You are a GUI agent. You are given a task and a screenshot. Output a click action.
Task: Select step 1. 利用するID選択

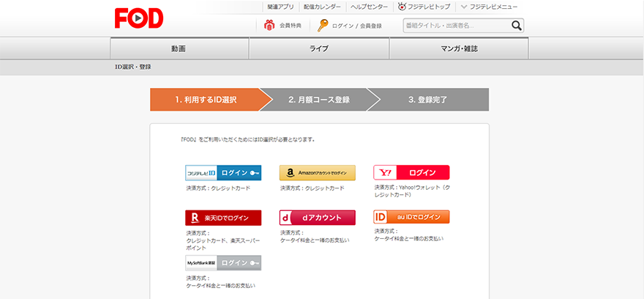(x=206, y=100)
